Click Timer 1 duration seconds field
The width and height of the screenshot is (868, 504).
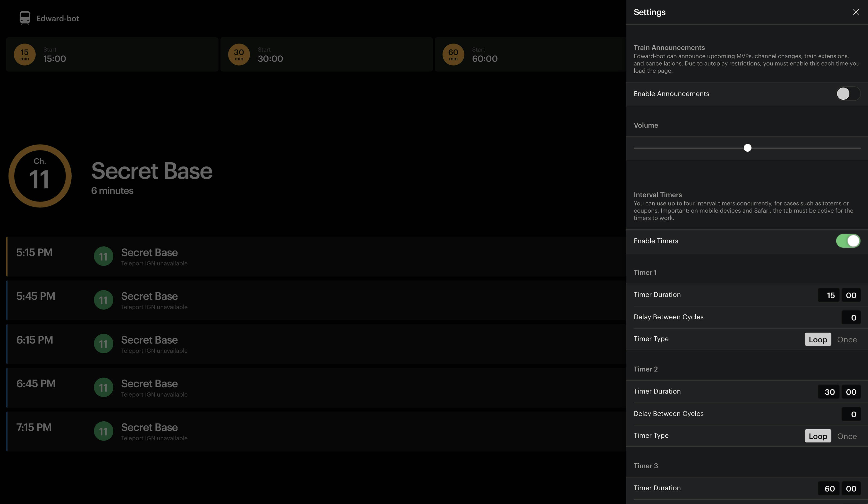(x=851, y=295)
